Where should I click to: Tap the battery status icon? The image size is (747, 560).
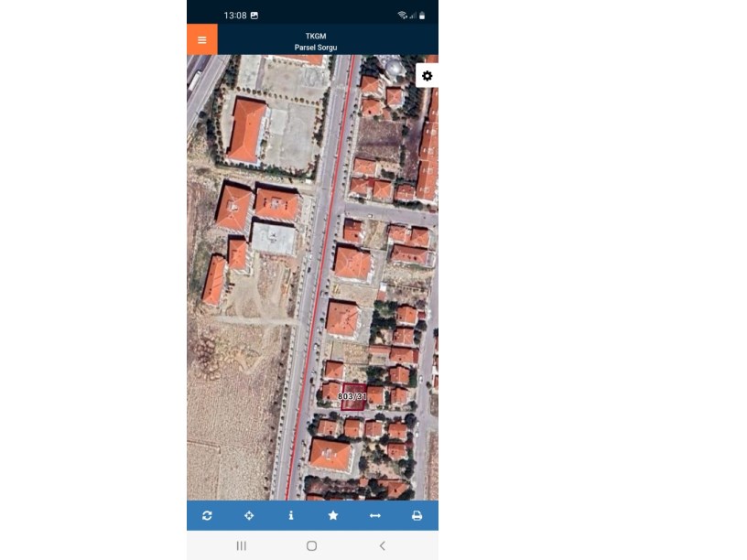tap(423, 16)
